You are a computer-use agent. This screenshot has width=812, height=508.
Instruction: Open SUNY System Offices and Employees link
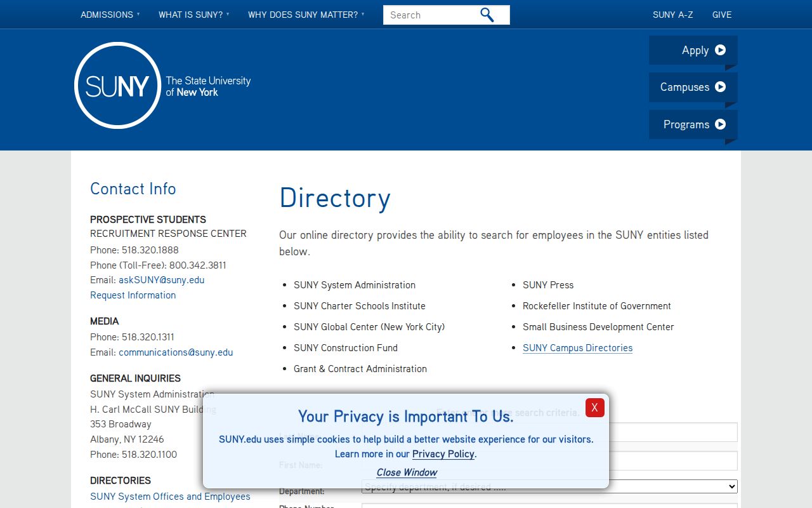pos(170,497)
